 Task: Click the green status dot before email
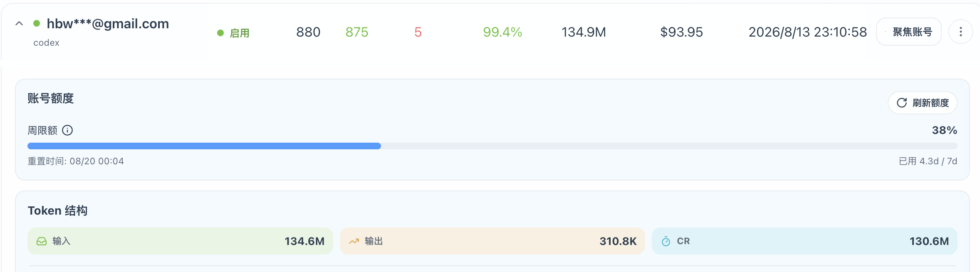point(37,24)
